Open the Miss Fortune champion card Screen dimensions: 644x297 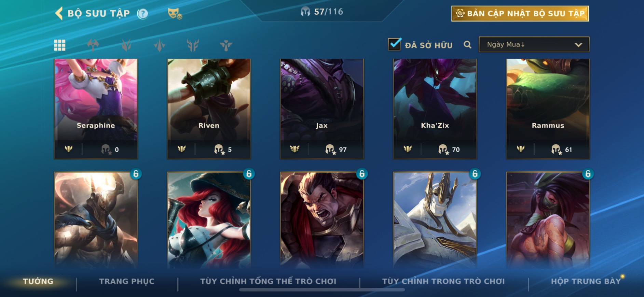[x=209, y=220]
